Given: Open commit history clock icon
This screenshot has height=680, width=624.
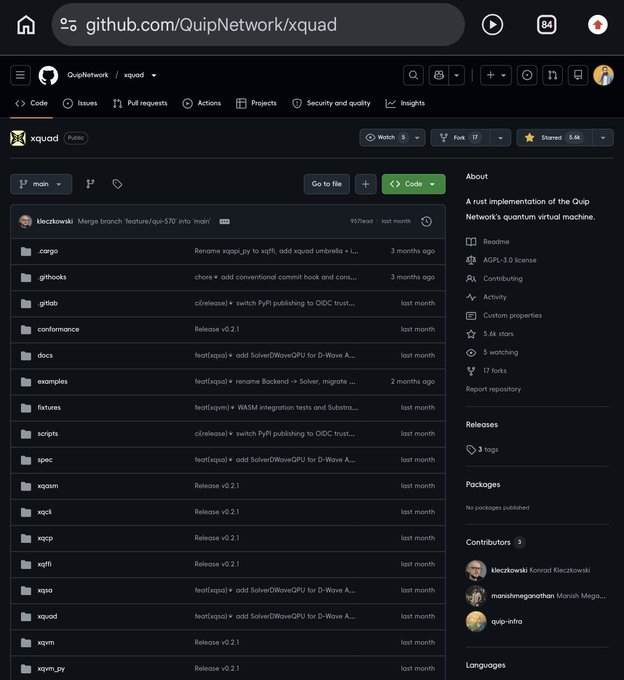Looking at the screenshot, I should (426, 221).
